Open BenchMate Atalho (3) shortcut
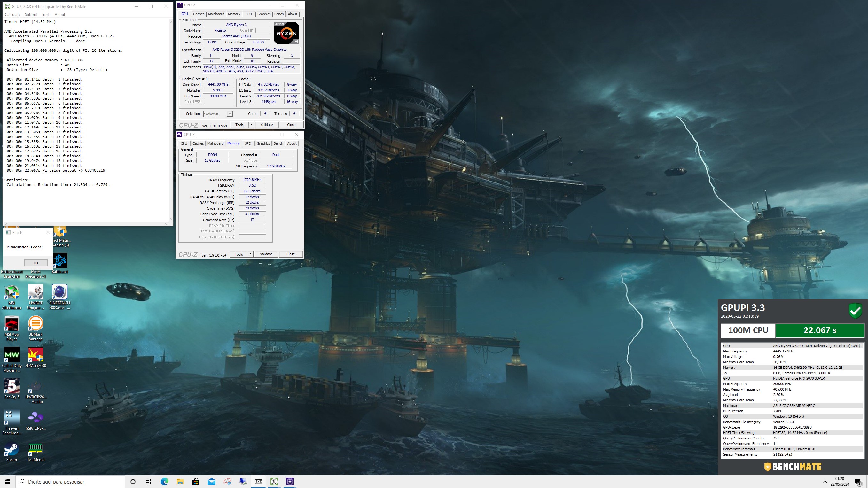The image size is (868, 488). [x=61, y=237]
